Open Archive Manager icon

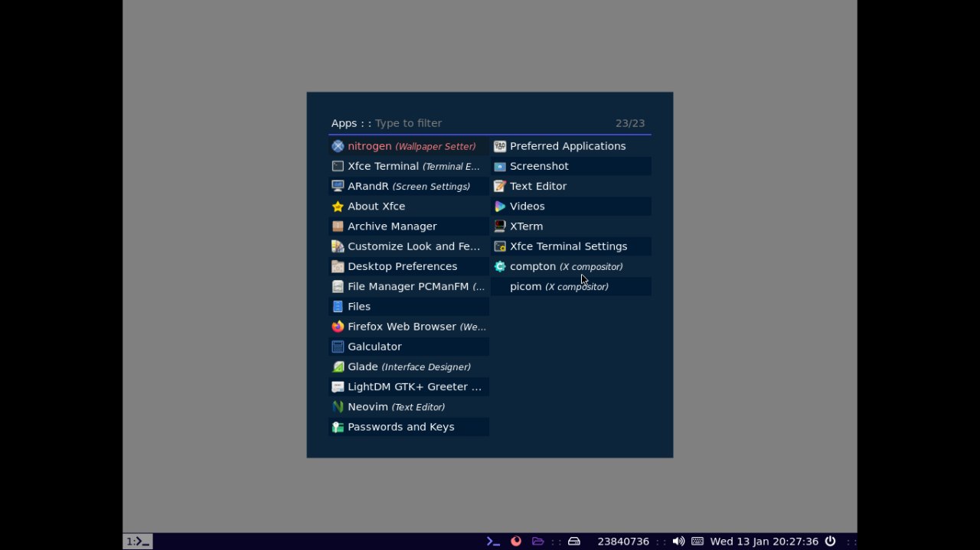point(338,226)
